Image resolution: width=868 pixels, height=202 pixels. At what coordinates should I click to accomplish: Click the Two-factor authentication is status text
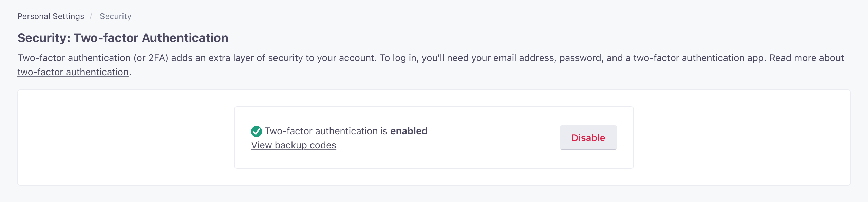[x=326, y=131]
